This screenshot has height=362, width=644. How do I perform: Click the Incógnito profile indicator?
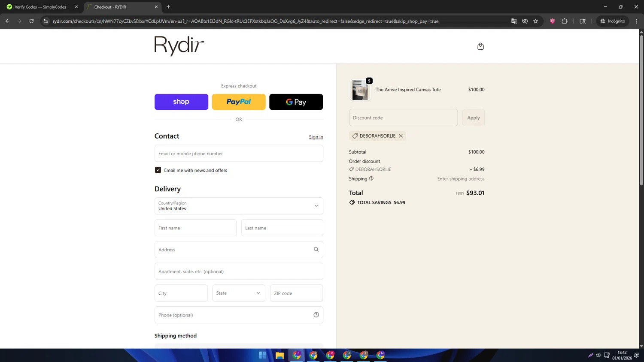click(x=613, y=21)
